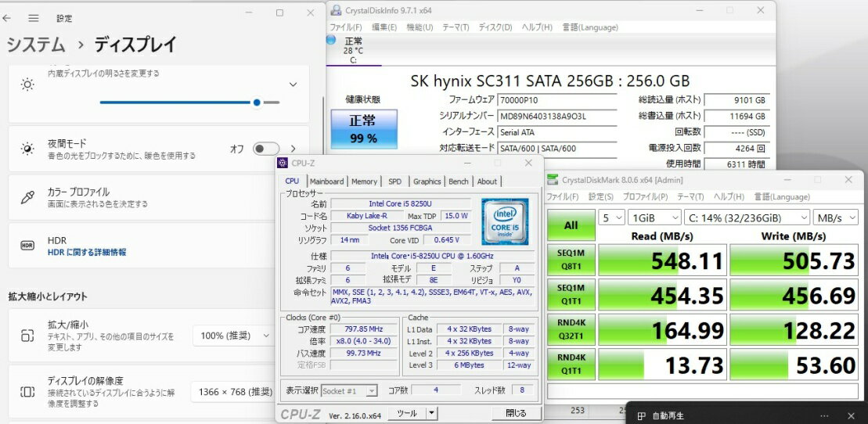Open the 100% scale dropdown
The image size is (868, 424).
click(232, 336)
